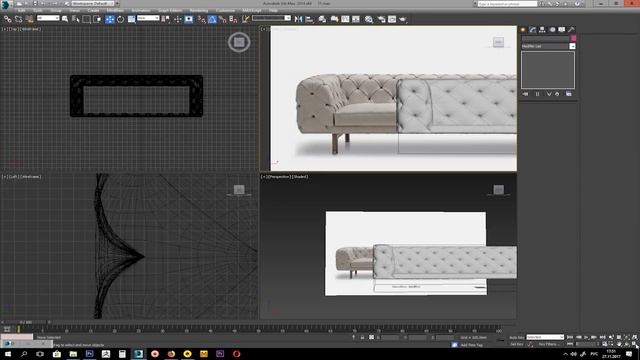This screenshot has height=360, width=640.
Task: Click Use Pivot Point Center icon
Action: (165, 19)
